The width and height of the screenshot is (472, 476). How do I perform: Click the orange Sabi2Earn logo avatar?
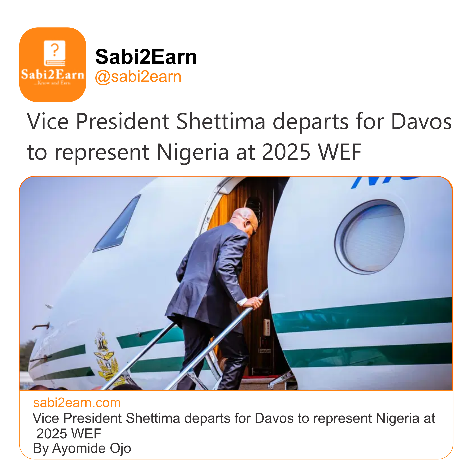pyautogui.click(x=53, y=65)
